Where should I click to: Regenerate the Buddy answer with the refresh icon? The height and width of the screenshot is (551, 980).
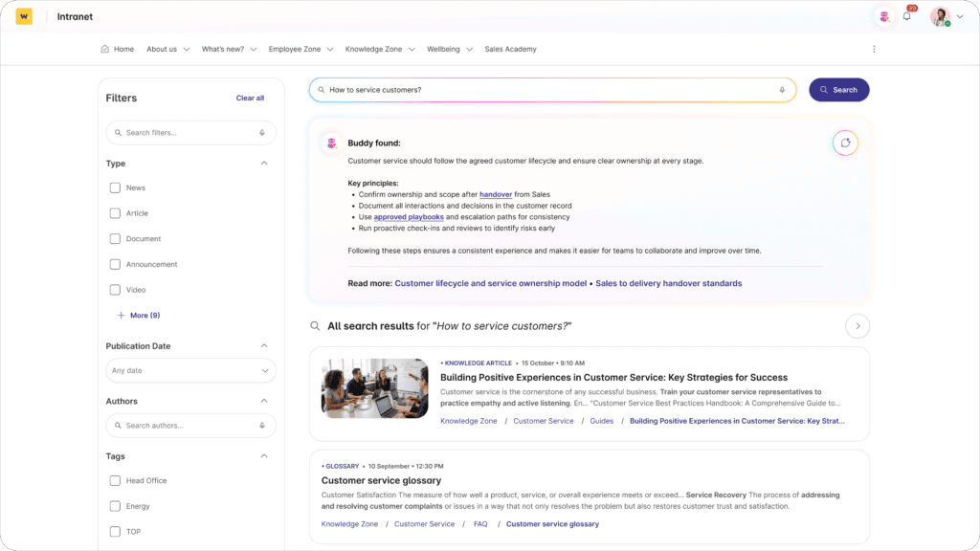pos(845,142)
